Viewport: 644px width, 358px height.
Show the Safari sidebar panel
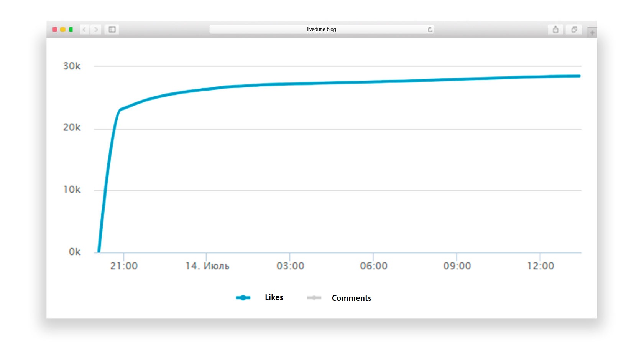(x=112, y=30)
